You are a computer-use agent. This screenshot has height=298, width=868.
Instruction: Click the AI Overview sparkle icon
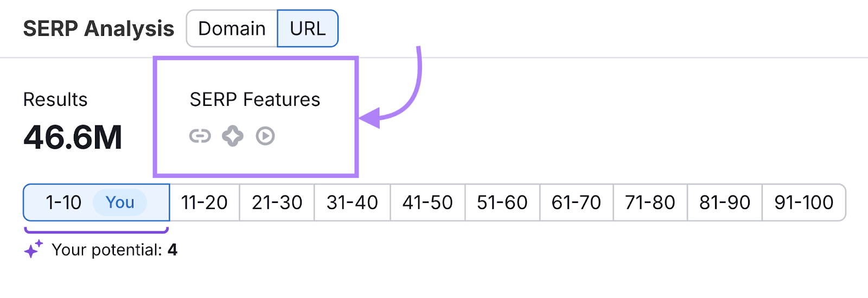(233, 136)
